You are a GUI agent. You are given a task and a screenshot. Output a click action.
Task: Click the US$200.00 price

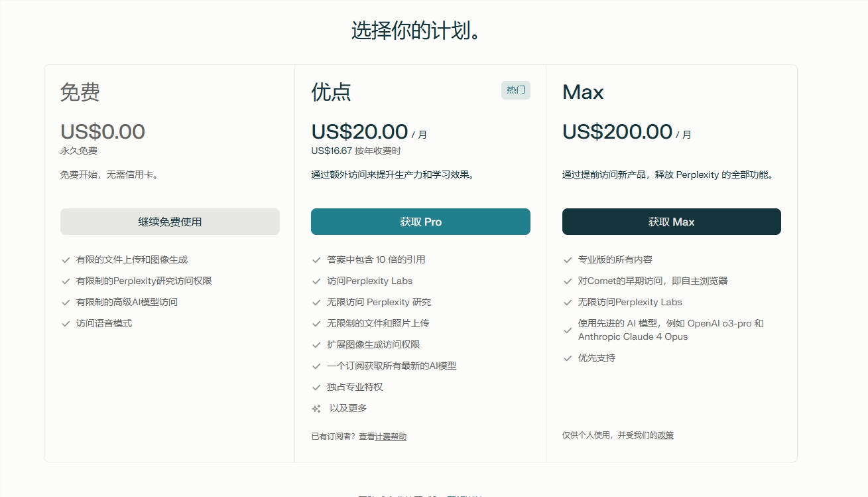click(x=617, y=131)
